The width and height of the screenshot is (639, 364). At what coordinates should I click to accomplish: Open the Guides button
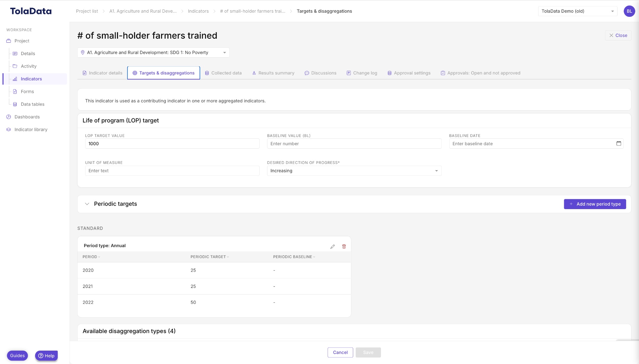17,356
